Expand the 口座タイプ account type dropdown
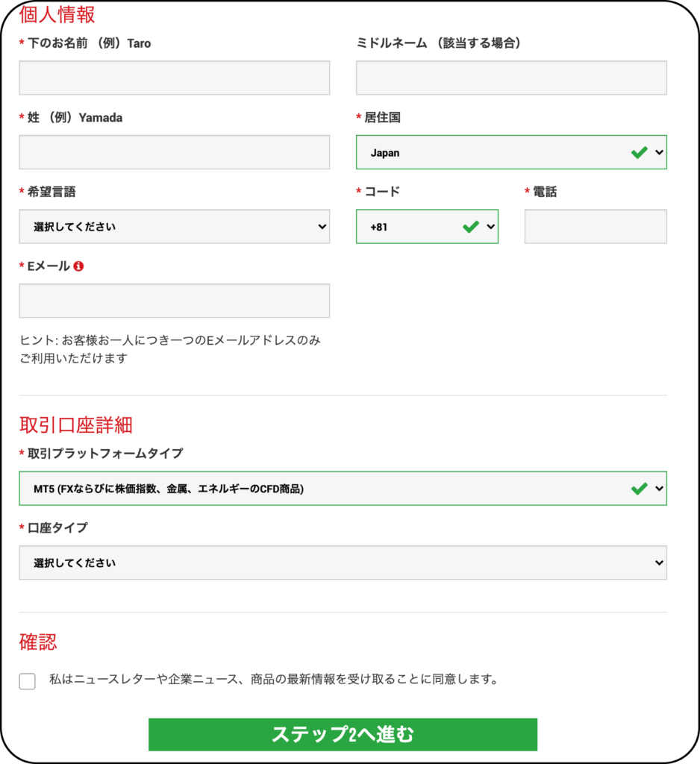The image size is (700, 764). pyautogui.click(x=343, y=563)
